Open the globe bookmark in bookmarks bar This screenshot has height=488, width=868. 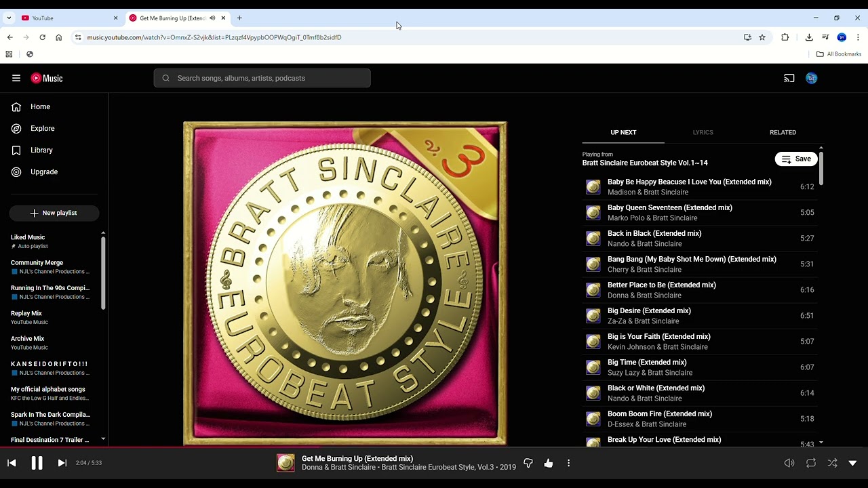pyautogui.click(x=30, y=54)
